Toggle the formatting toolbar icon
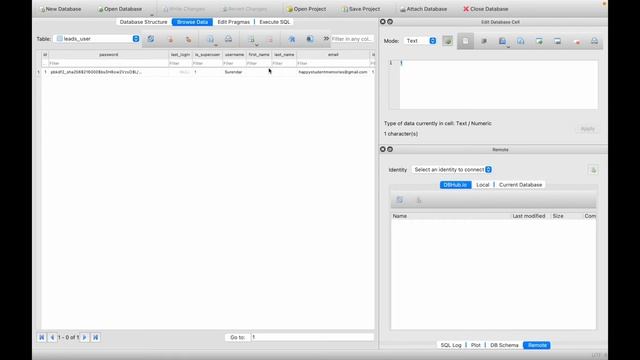The width and height of the screenshot is (640, 360). [292, 39]
